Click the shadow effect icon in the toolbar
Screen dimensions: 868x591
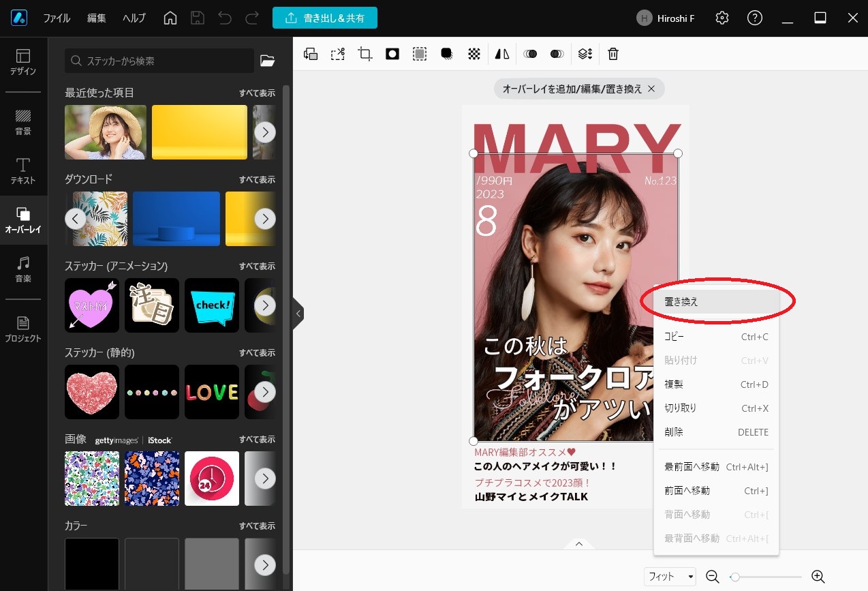446,54
